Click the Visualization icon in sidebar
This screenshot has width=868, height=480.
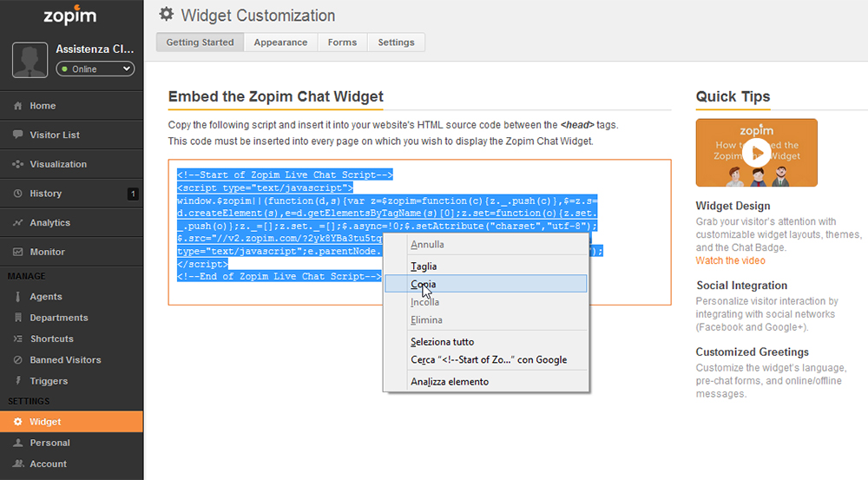[17, 164]
